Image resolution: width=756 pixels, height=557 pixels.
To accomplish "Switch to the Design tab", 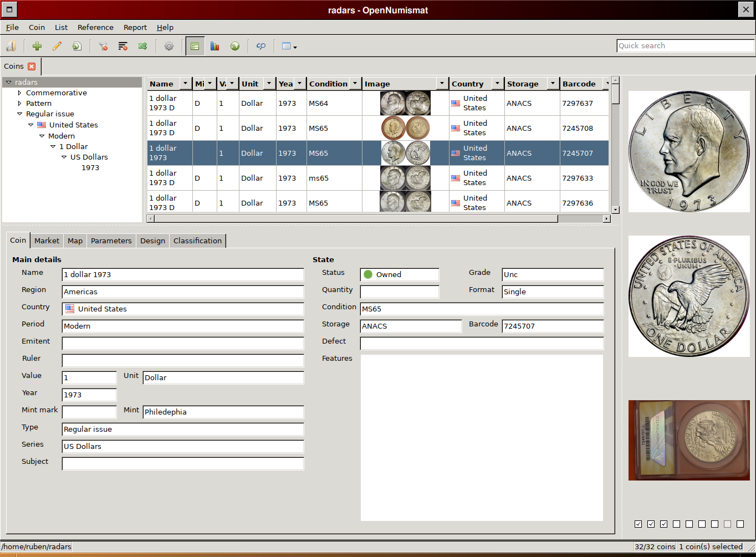I will (x=152, y=241).
